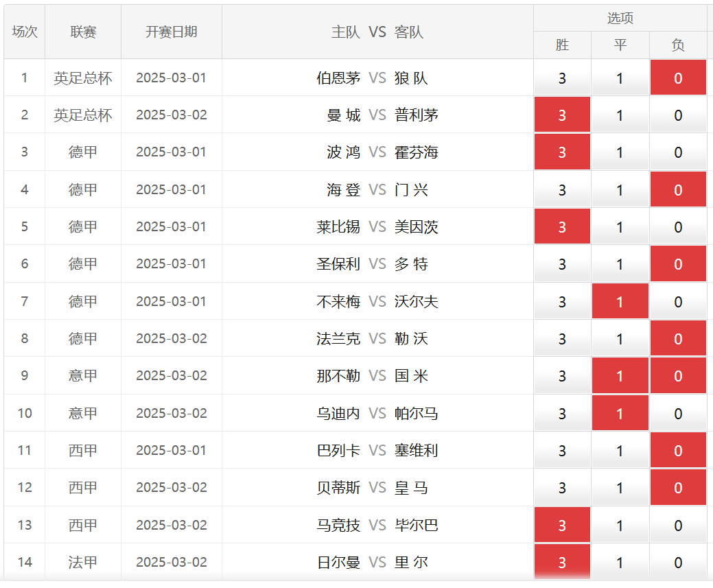Click away team name 毕尔巴

[417, 526]
